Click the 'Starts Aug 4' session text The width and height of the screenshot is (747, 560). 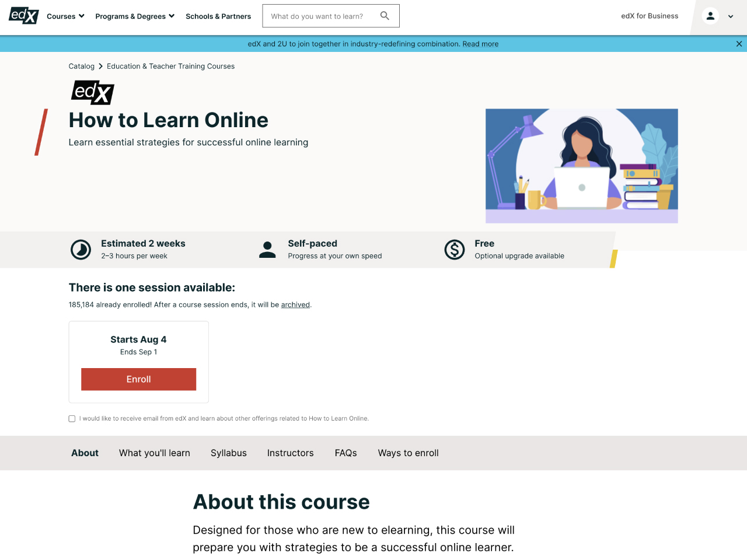pos(138,339)
